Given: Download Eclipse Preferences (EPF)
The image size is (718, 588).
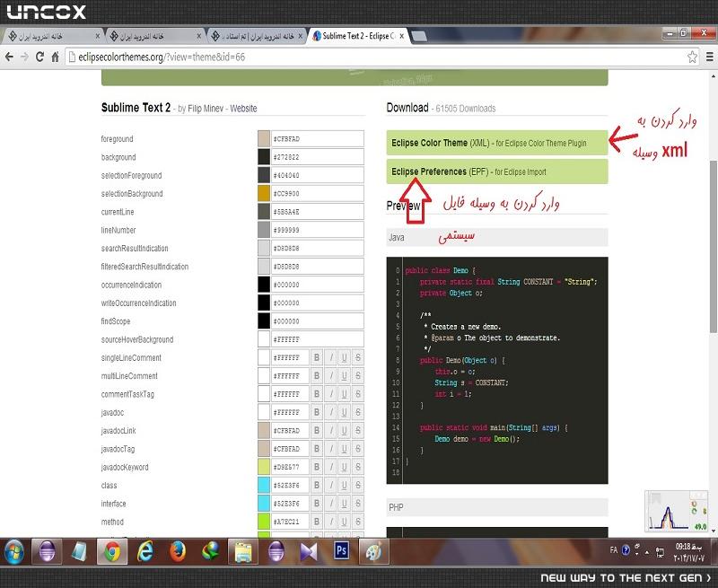Looking at the screenshot, I should tap(497, 171).
